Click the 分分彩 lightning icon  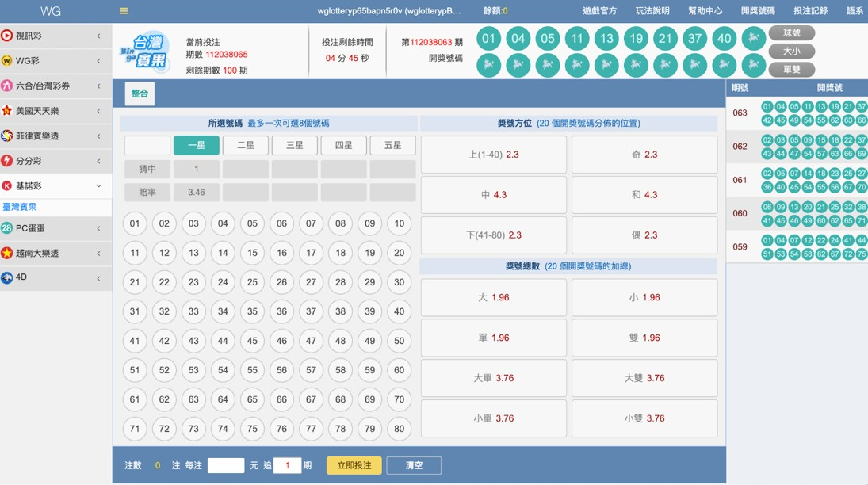[x=7, y=161]
